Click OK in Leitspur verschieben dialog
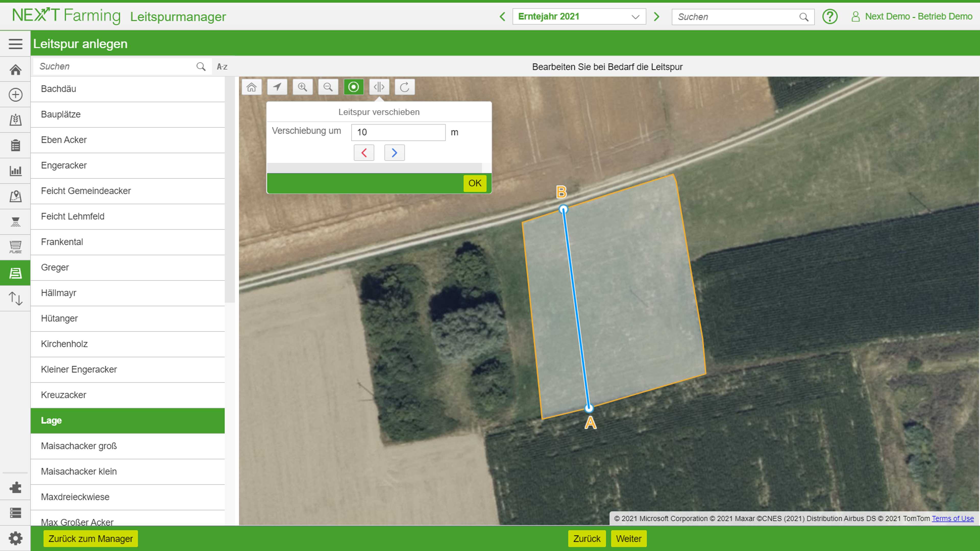Image resolution: width=980 pixels, height=551 pixels. (475, 183)
